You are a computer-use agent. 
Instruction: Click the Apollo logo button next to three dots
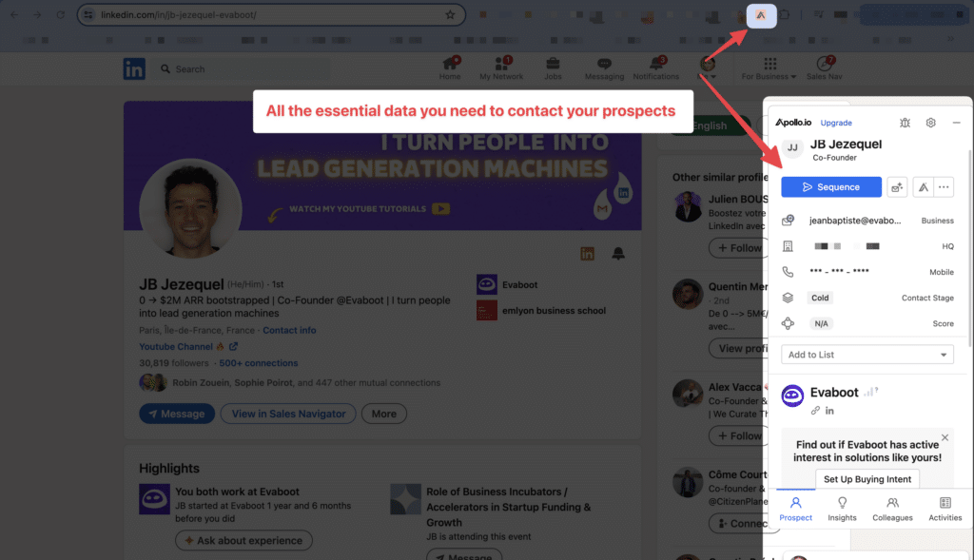tap(923, 187)
